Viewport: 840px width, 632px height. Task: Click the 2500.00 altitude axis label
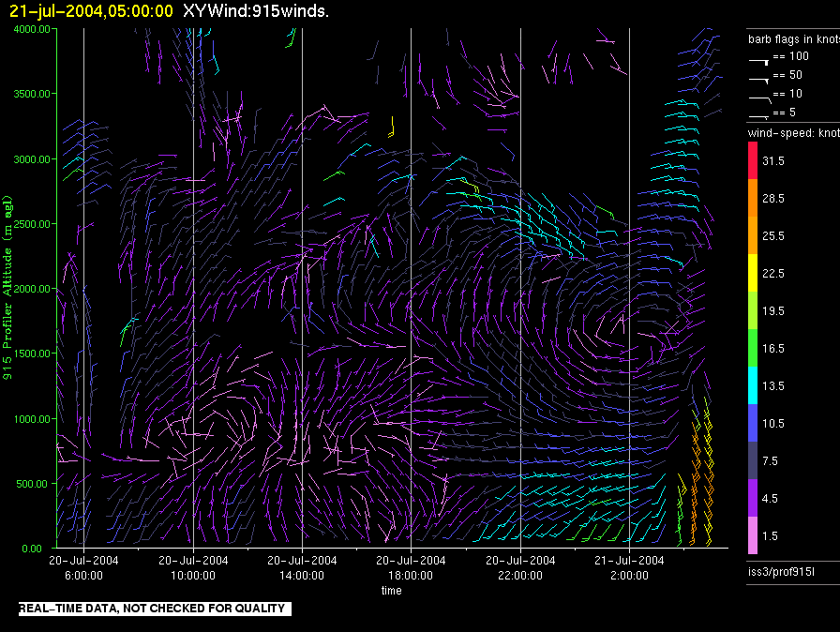point(32,224)
